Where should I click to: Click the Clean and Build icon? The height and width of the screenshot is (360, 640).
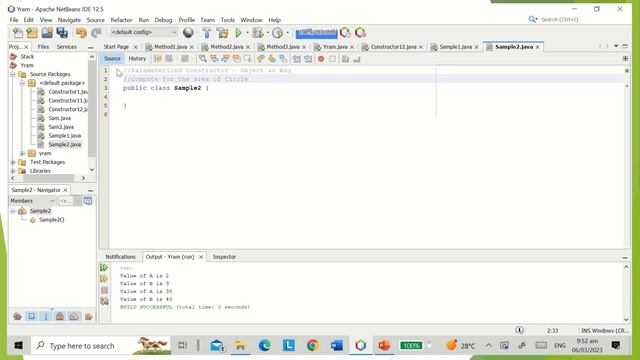(222, 33)
